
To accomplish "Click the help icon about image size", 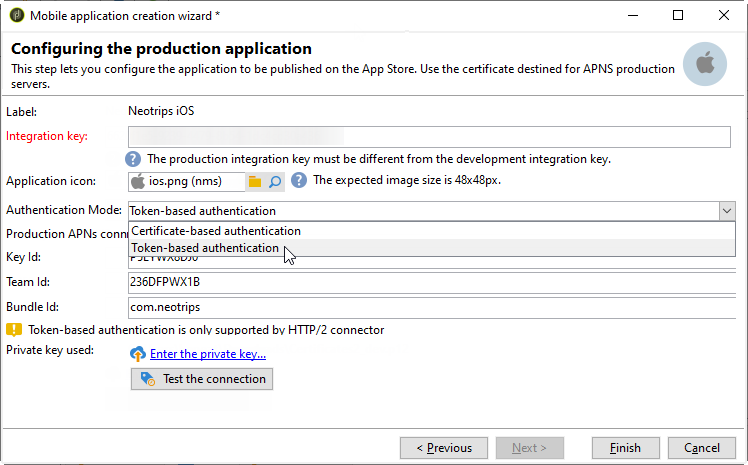I will pos(299,180).
